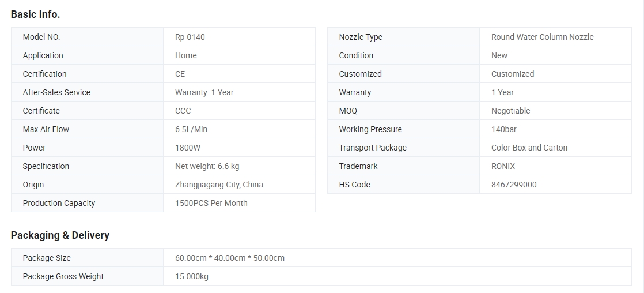Image resolution: width=644 pixels, height=293 pixels.
Task: Click the Max Air Flow label
Action: point(46,129)
